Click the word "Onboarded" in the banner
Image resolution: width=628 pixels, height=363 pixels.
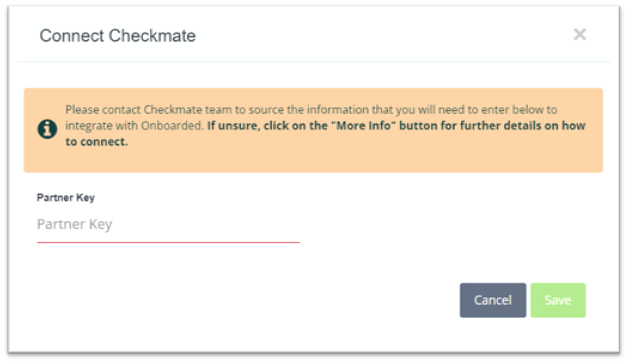(x=172, y=126)
